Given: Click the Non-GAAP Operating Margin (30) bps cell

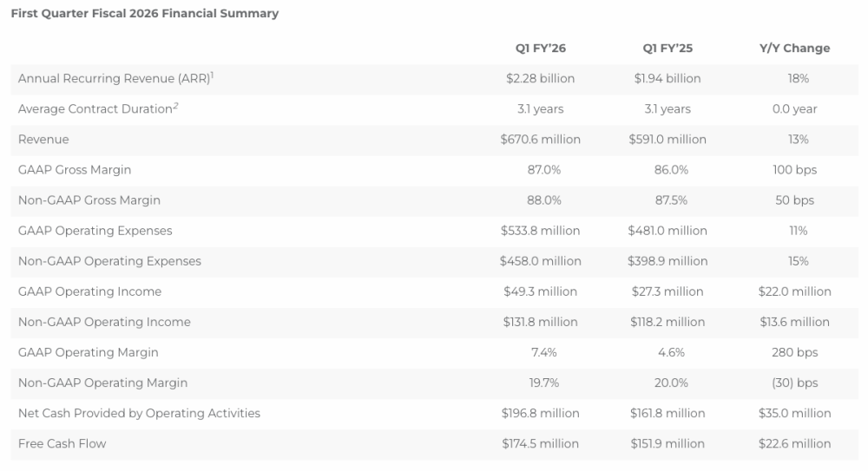Looking at the screenshot, I should click(x=794, y=383).
